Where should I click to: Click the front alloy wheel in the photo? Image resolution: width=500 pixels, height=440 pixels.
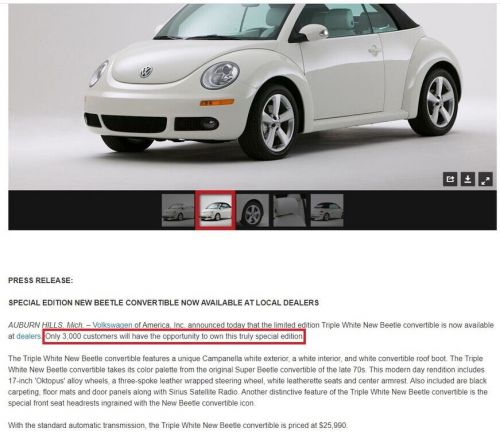click(x=274, y=123)
